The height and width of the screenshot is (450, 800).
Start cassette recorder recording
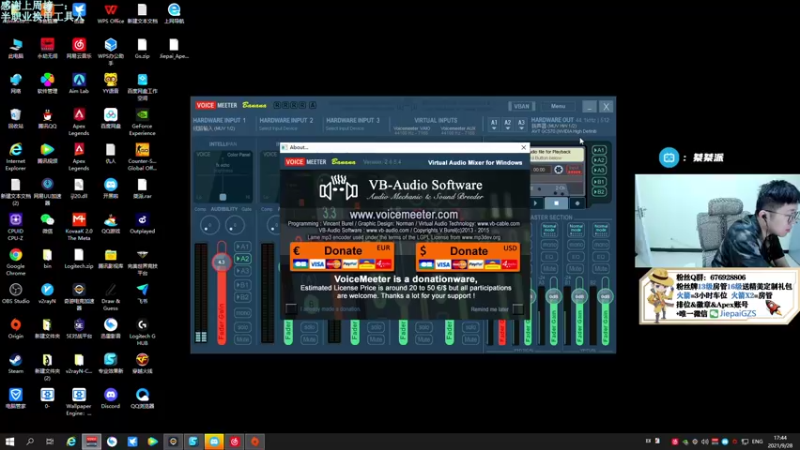(x=577, y=203)
